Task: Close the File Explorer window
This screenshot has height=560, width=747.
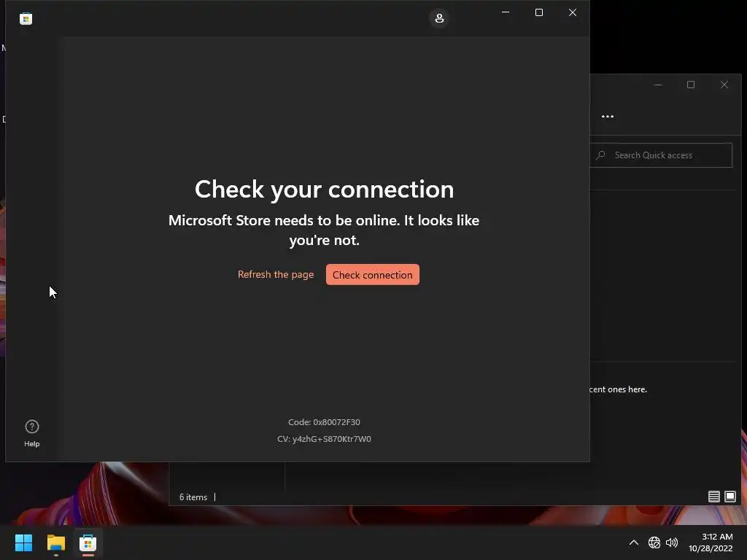Action: click(x=724, y=85)
